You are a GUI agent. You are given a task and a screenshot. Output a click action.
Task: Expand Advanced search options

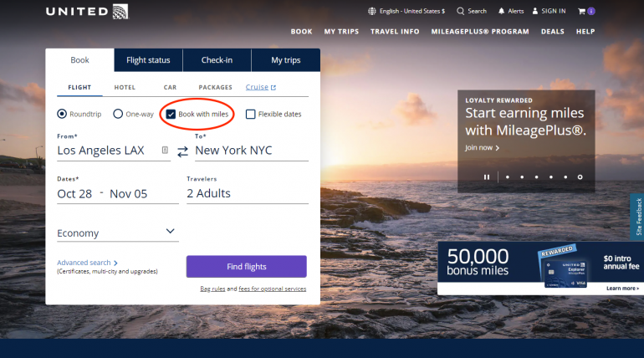(87, 263)
